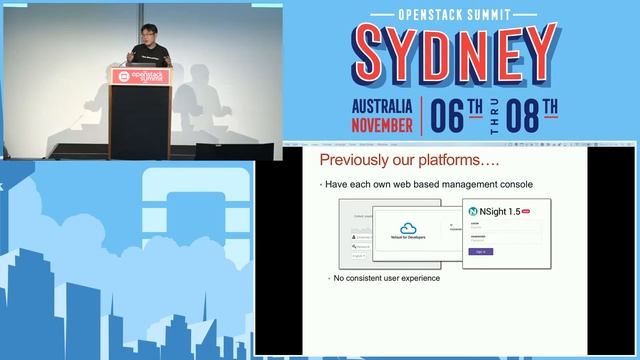This screenshot has height=360, width=640.
Task: Click the NSight 1.5 logo icon
Action: [x=473, y=211]
